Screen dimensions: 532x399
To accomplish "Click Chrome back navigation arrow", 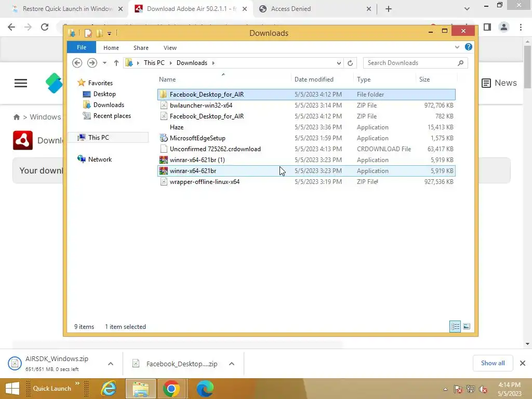I will tap(11, 27).
